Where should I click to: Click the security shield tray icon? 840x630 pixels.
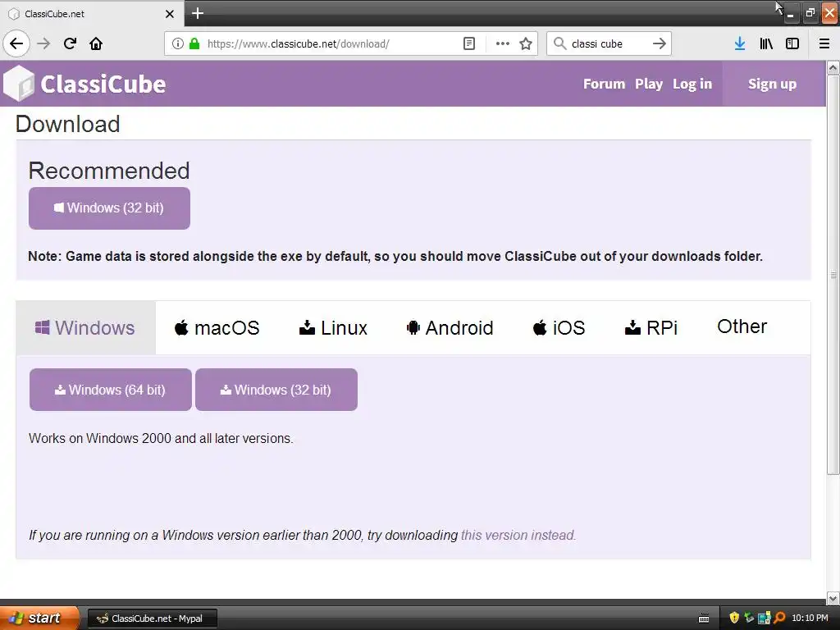(734, 618)
